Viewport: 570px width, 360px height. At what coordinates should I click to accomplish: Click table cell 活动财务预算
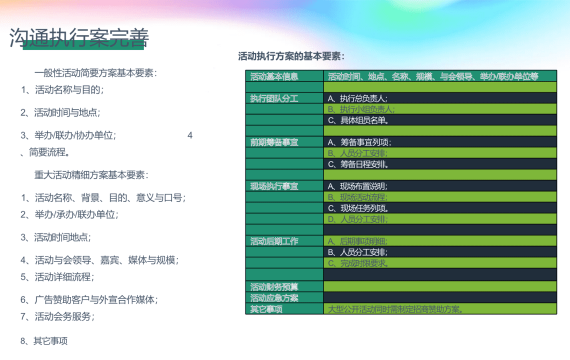[285, 287]
